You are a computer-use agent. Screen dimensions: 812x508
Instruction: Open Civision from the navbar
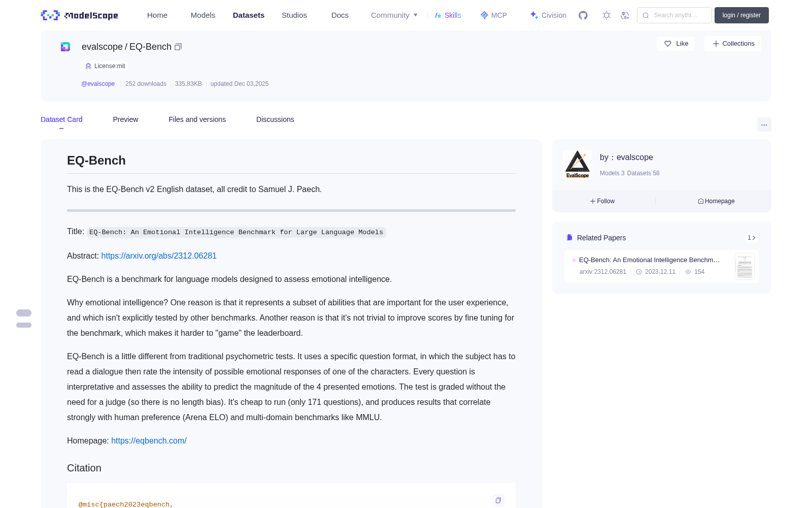548,15
